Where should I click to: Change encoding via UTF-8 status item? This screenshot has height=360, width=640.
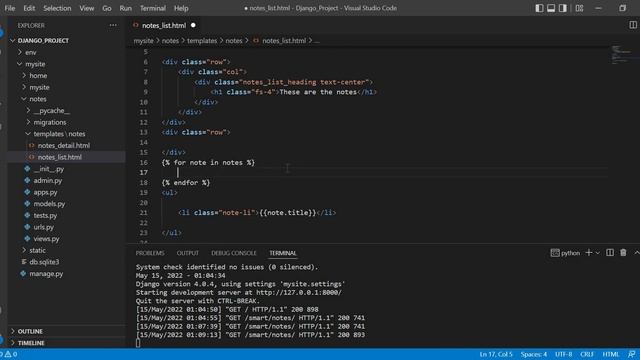[564, 354]
